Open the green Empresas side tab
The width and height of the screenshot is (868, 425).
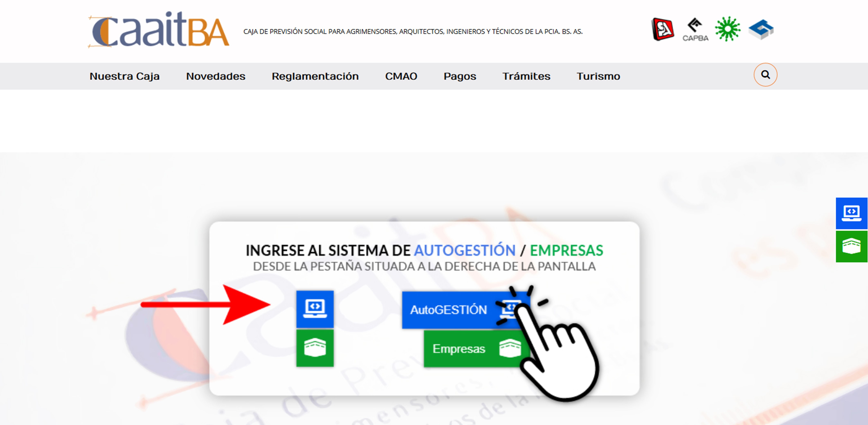pos(851,246)
